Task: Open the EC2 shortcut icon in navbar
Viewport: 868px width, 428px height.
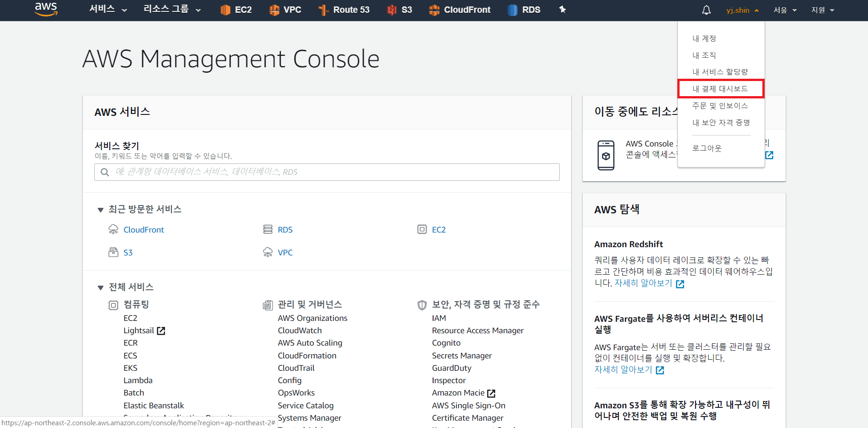Action: [225, 10]
